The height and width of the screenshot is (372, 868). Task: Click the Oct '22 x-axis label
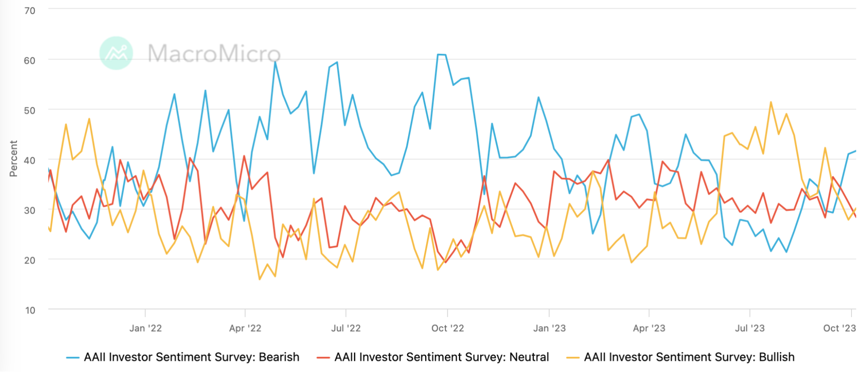[x=448, y=328]
